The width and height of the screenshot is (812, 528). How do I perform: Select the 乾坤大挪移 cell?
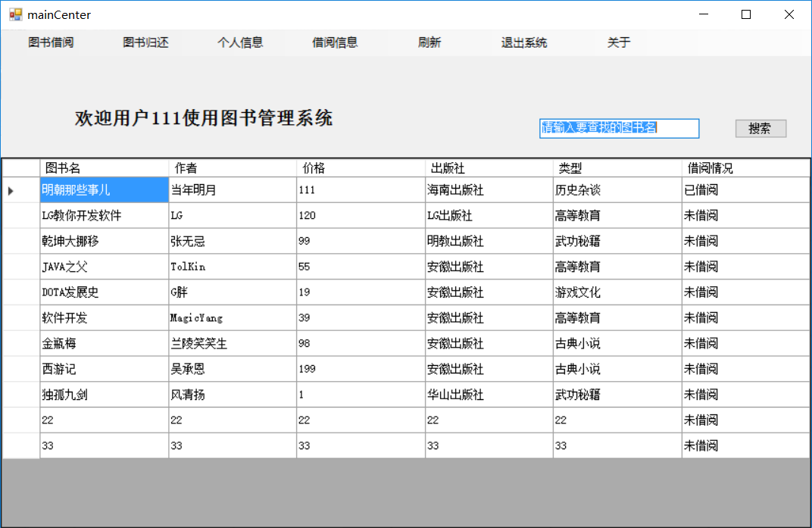(104, 241)
